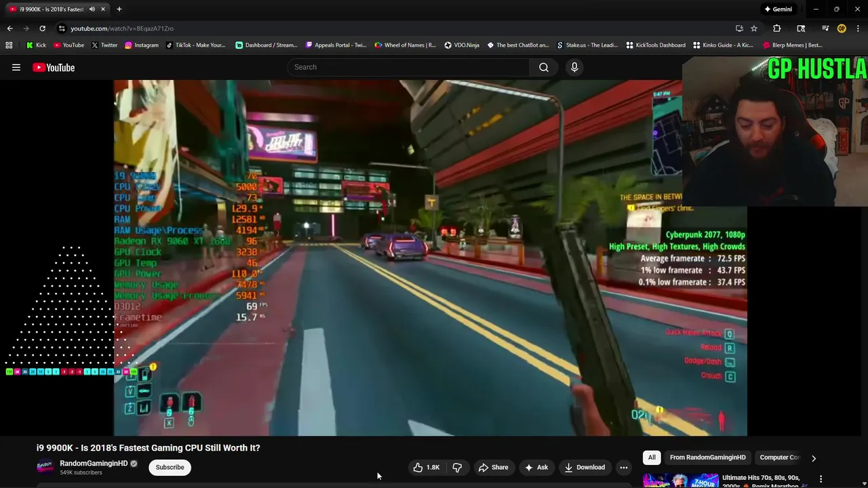Image resolution: width=868 pixels, height=488 pixels.
Task: Open the Appeals Portal bookmark
Action: point(336,45)
